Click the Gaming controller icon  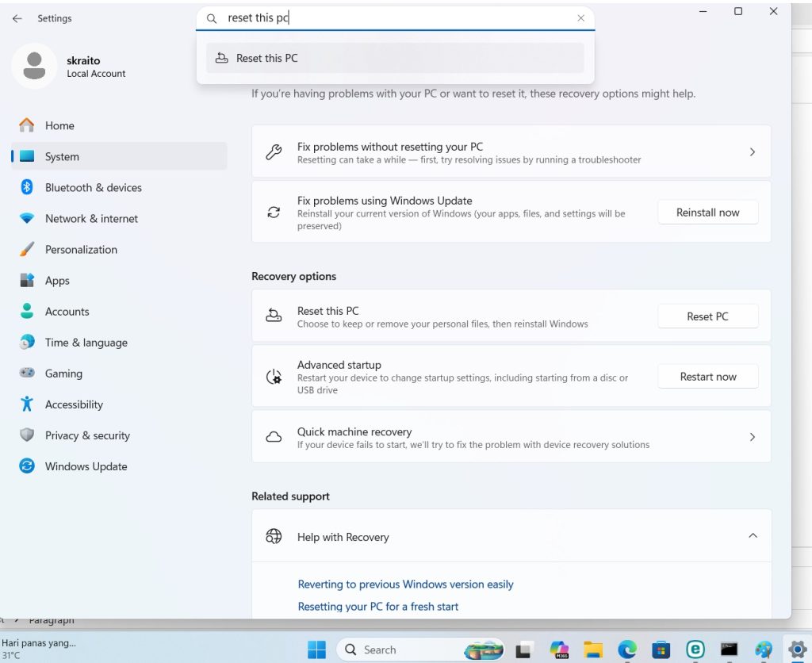pos(27,373)
